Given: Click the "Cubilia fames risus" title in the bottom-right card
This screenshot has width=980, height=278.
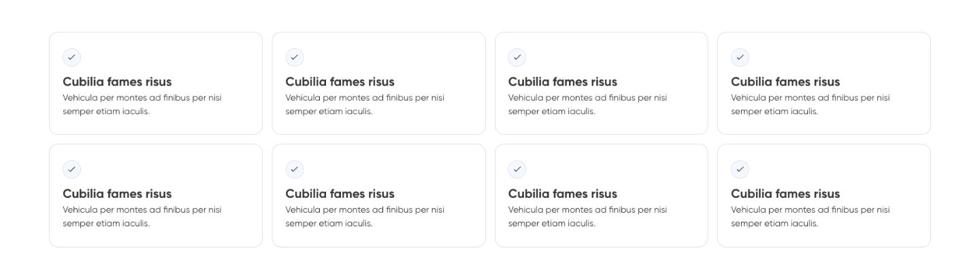Looking at the screenshot, I should coord(785,194).
